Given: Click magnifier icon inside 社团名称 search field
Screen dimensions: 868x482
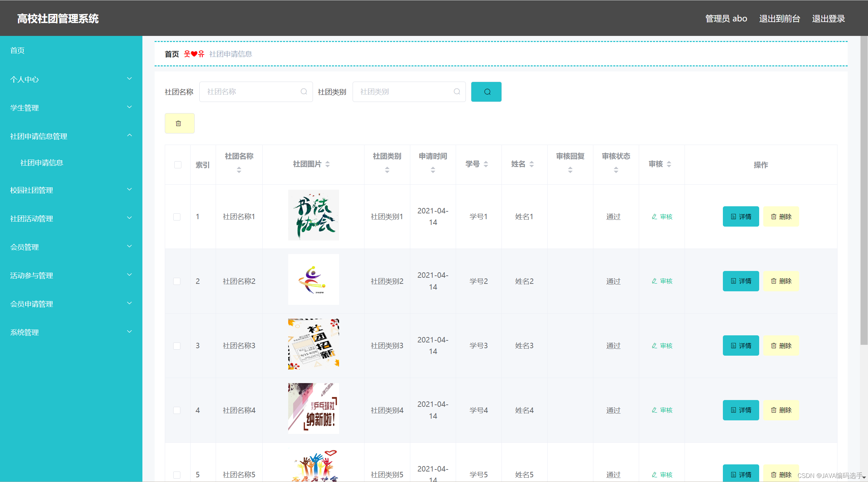Looking at the screenshot, I should click(x=304, y=92).
